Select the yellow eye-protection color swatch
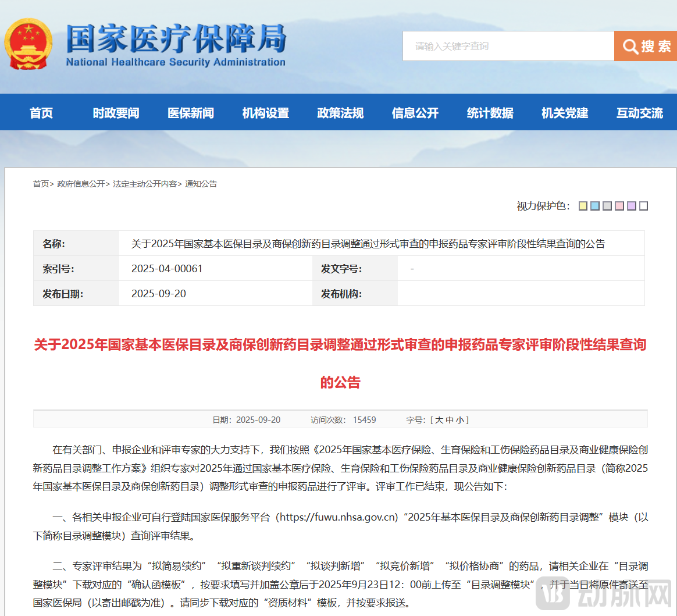The image size is (677, 616). click(583, 206)
